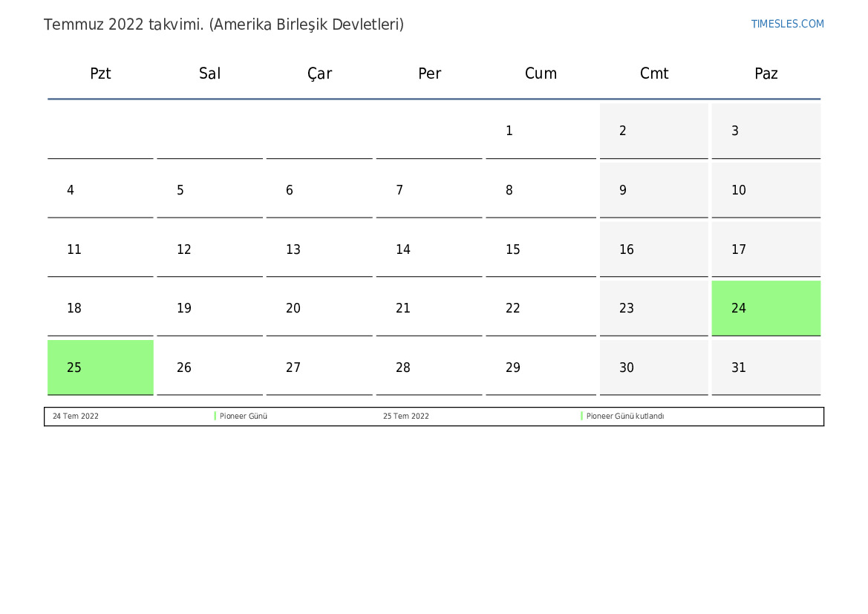Select the green-highlighted July 25 cell
The image size is (868, 614).
(x=100, y=368)
